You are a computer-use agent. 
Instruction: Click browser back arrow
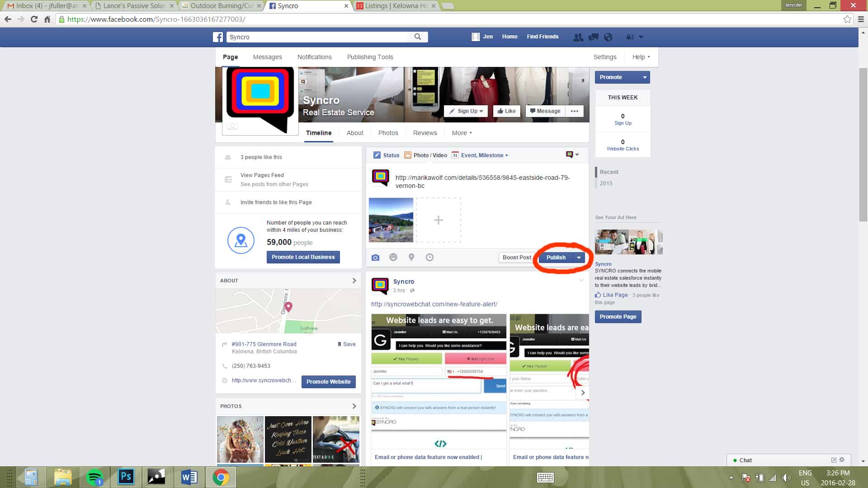pyautogui.click(x=8, y=19)
